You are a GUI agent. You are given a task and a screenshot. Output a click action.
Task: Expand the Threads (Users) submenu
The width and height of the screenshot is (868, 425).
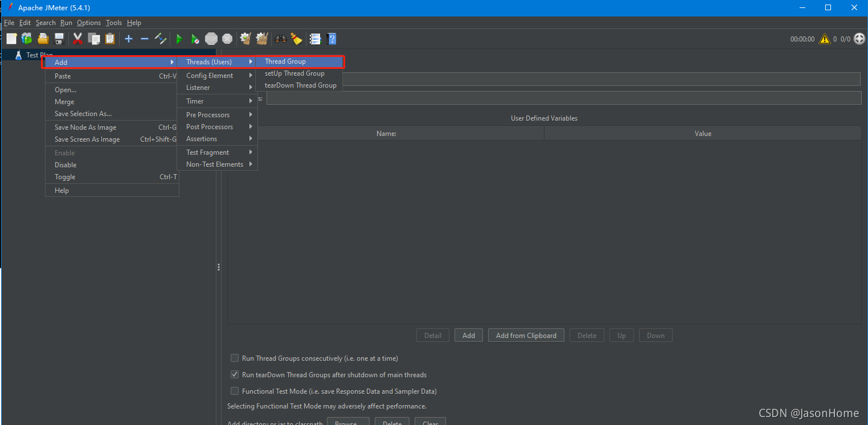217,61
